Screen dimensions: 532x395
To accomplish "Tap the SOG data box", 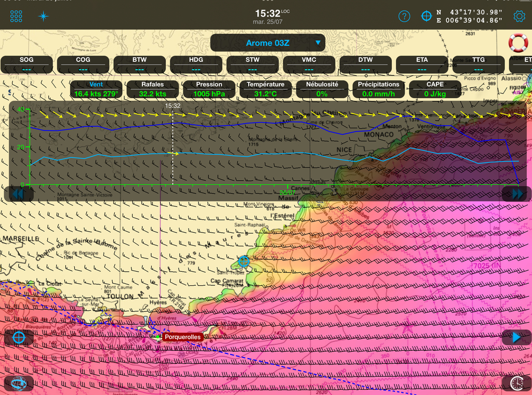I will point(26,64).
